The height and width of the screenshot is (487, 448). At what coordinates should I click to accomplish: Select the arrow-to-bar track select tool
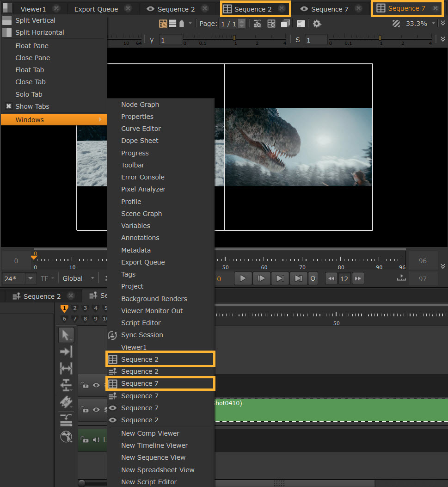click(x=66, y=352)
